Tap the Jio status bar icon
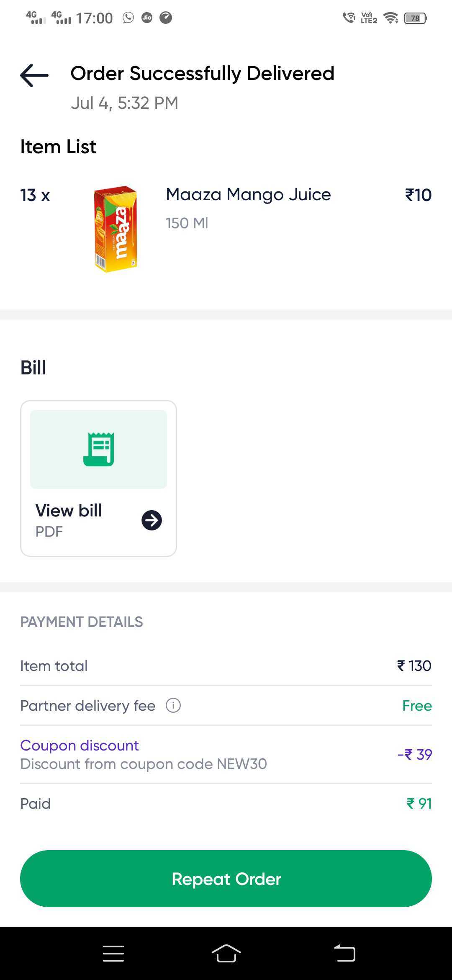The height and width of the screenshot is (980, 452). point(147,18)
